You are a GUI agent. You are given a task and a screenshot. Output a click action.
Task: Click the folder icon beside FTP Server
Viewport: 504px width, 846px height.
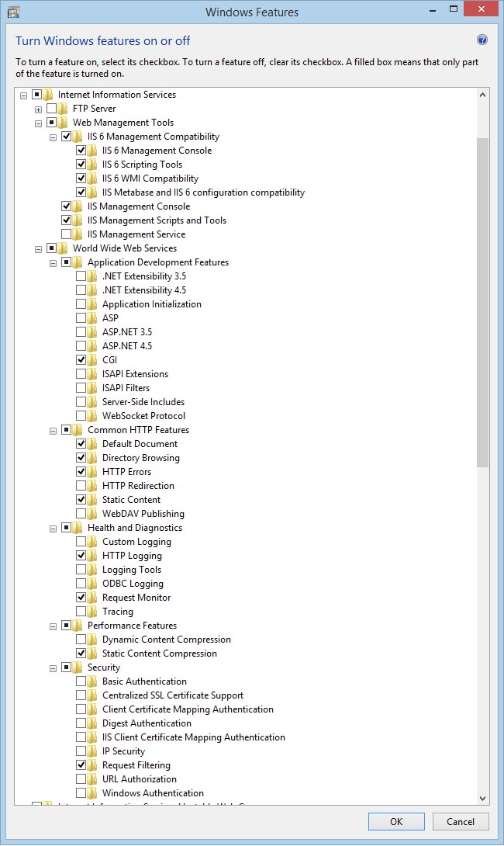[63, 109]
